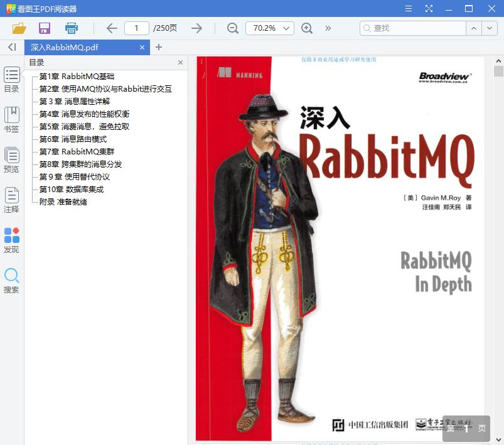Viewport: 504px width, 445px height.
Task: Jump to 第2章 使用AMQ协议与Rabbit进行交互
Action: point(105,88)
